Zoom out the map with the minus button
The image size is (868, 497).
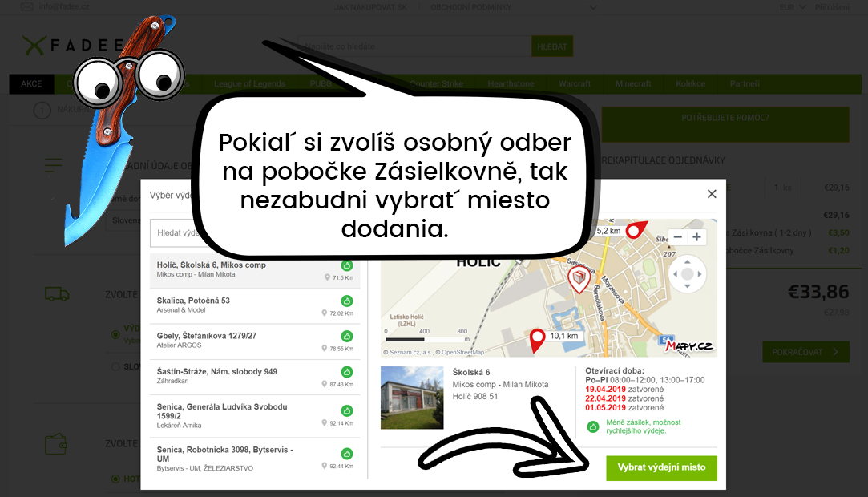pyautogui.click(x=678, y=237)
